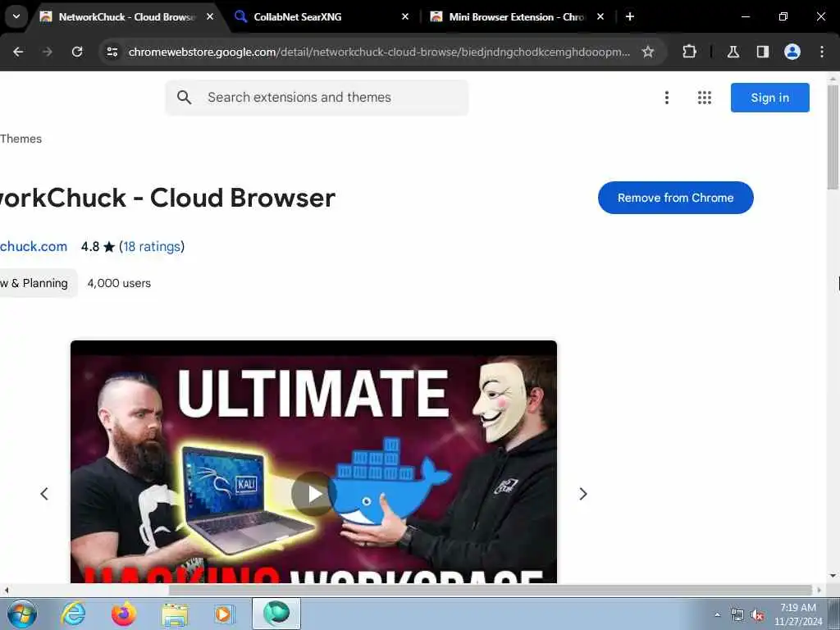Show hidden system tray icons
The image size is (840, 630).
pyautogui.click(x=717, y=614)
